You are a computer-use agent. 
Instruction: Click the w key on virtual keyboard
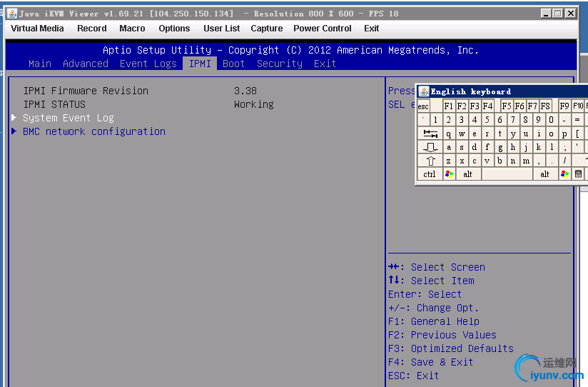click(x=462, y=134)
